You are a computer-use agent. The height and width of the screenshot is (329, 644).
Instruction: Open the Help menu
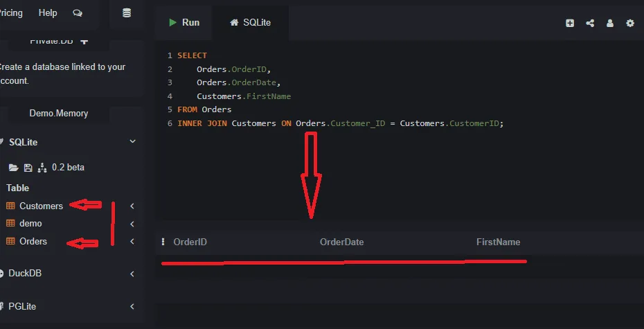(48, 13)
